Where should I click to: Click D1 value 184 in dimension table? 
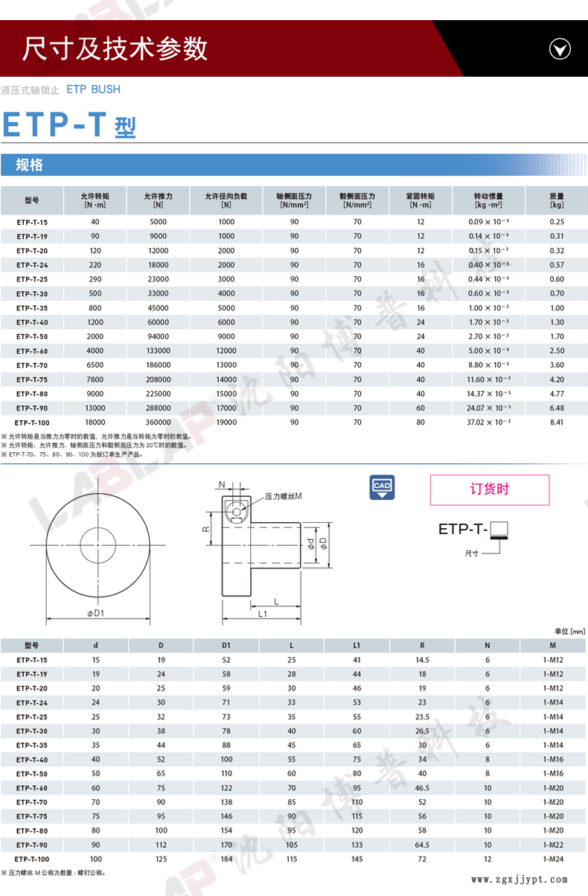[226, 859]
